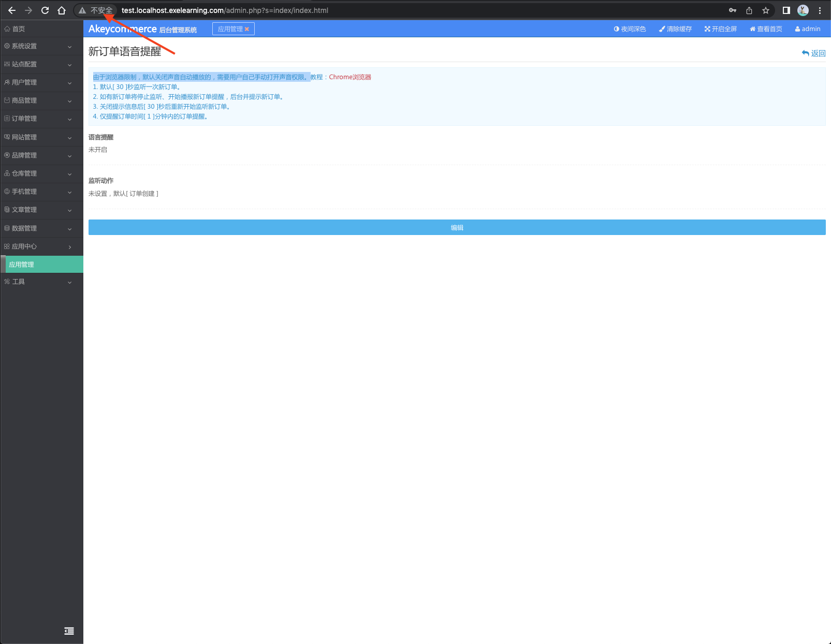
Task: Click the 返回 back link
Action: 813,53
